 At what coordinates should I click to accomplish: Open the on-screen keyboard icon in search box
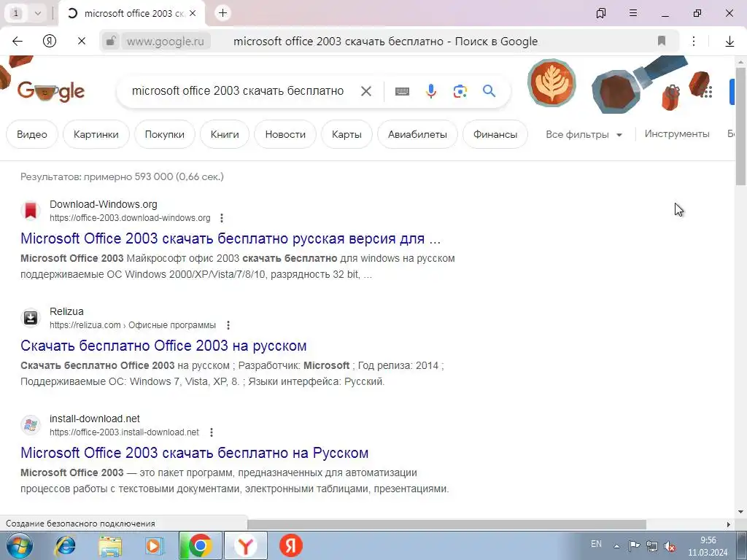402,91
